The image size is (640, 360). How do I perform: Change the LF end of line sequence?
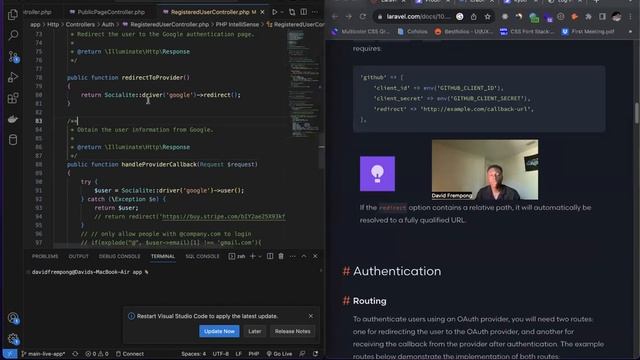point(238,354)
